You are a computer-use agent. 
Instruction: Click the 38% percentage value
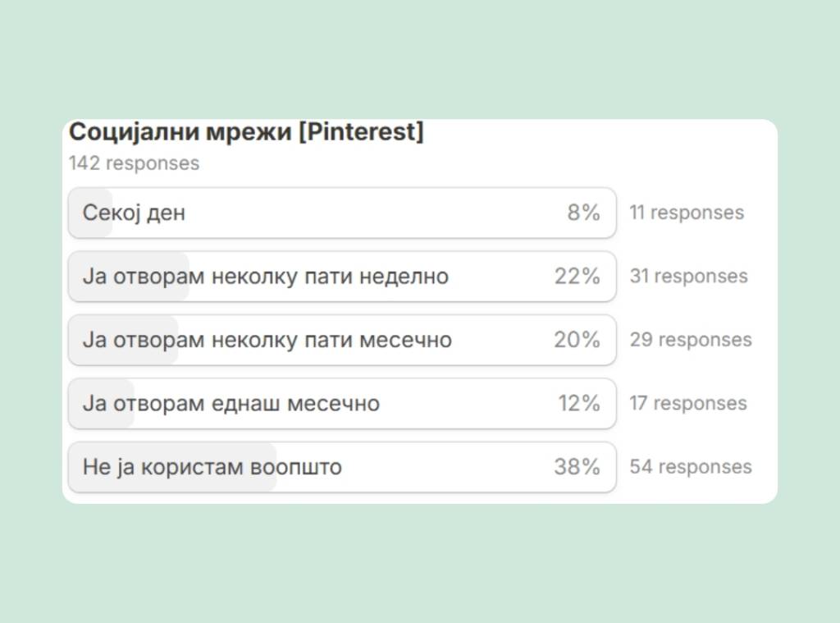[x=577, y=467]
